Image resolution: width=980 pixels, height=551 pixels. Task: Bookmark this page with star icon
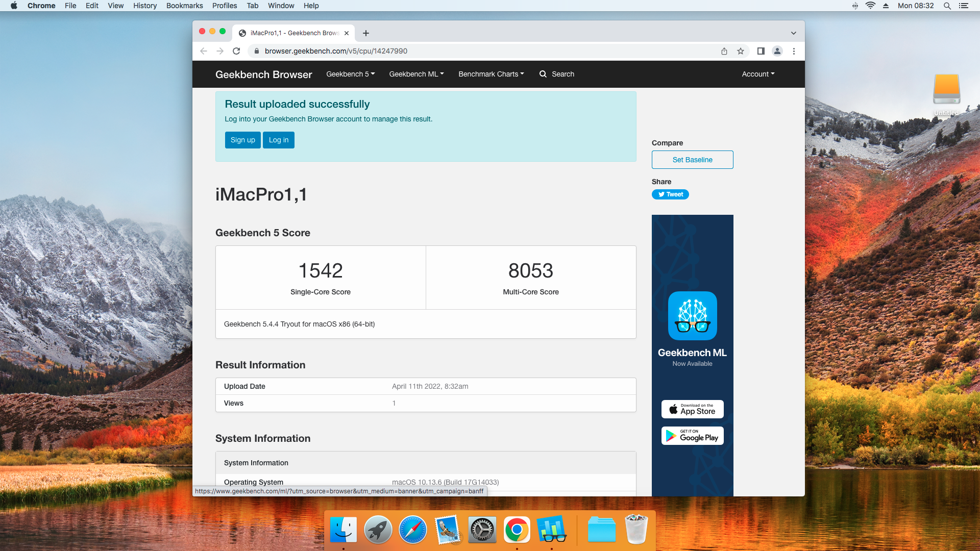pos(741,51)
